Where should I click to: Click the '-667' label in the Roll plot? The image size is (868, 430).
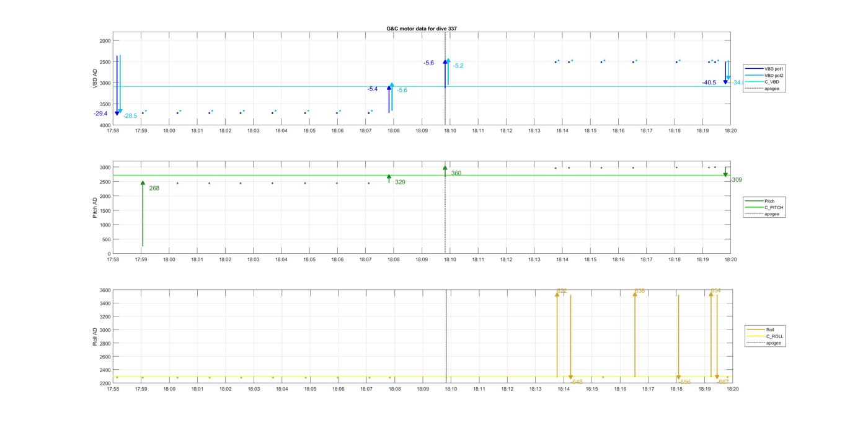[x=723, y=382]
